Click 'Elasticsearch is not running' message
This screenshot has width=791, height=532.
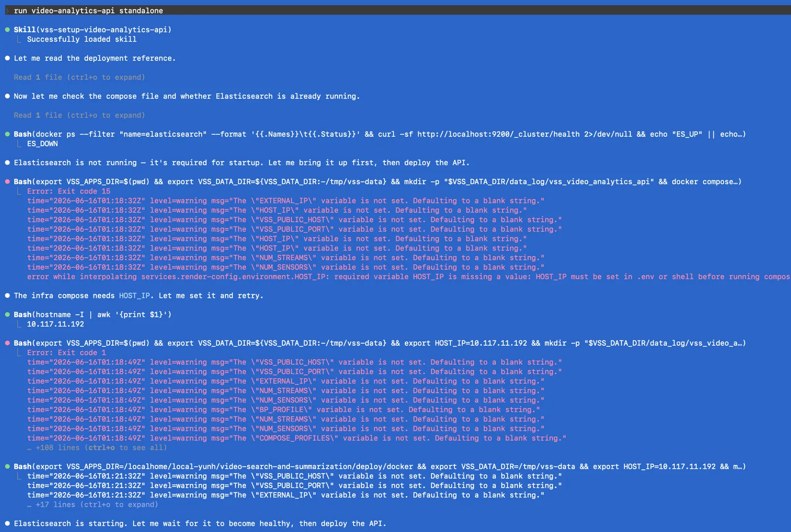242,163
